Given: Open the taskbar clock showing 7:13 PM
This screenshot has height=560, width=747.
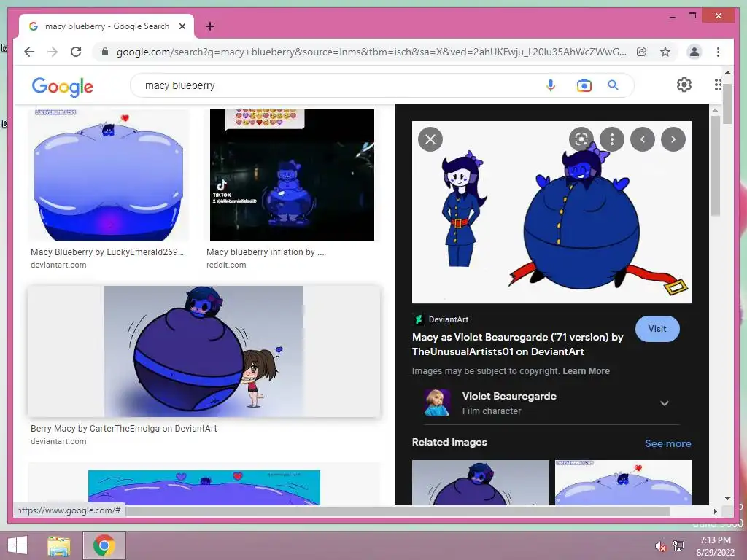Looking at the screenshot, I should coord(715,546).
